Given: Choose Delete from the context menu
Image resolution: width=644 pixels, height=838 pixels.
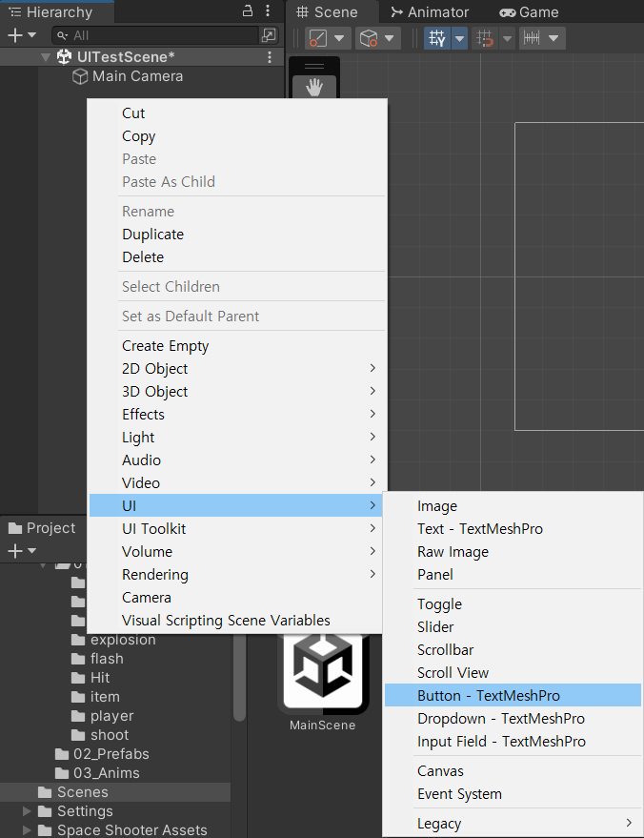Looking at the screenshot, I should point(237,257).
